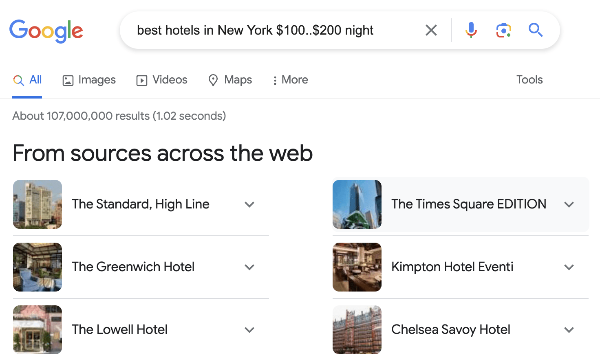The image size is (600, 364).
Task: Expand Chelsea Savoy Hotel chevron
Action: (x=569, y=330)
